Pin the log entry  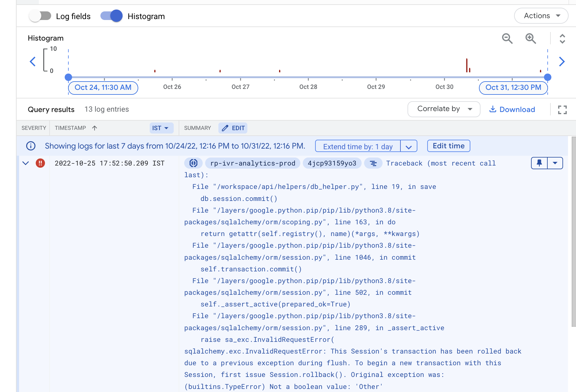pyautogui.click(x=539, y=163)
